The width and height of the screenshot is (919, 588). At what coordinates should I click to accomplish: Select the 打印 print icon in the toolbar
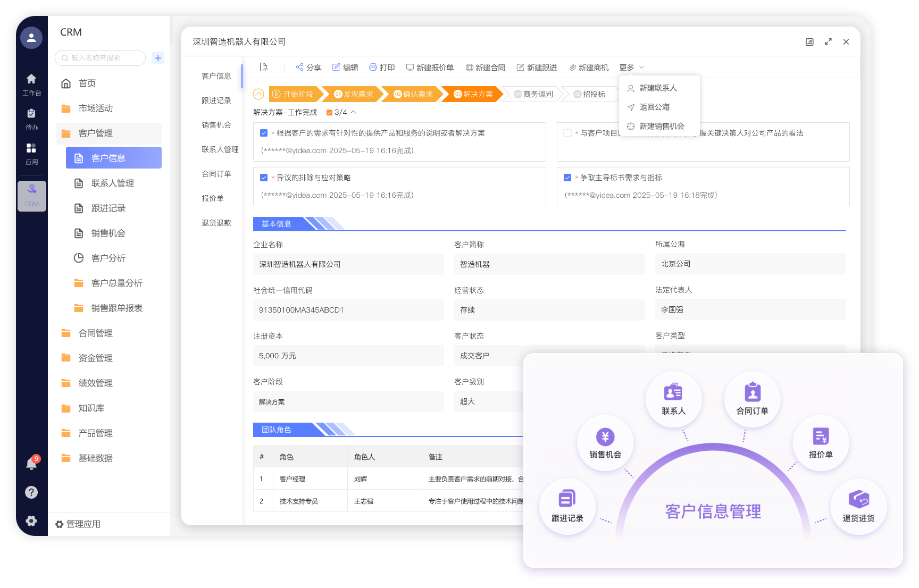tap(382, 67)
